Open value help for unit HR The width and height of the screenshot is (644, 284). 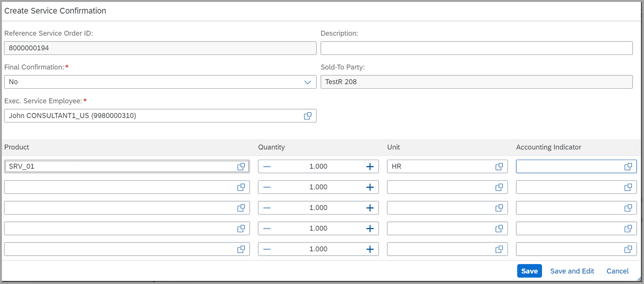(x=499, y=167)
